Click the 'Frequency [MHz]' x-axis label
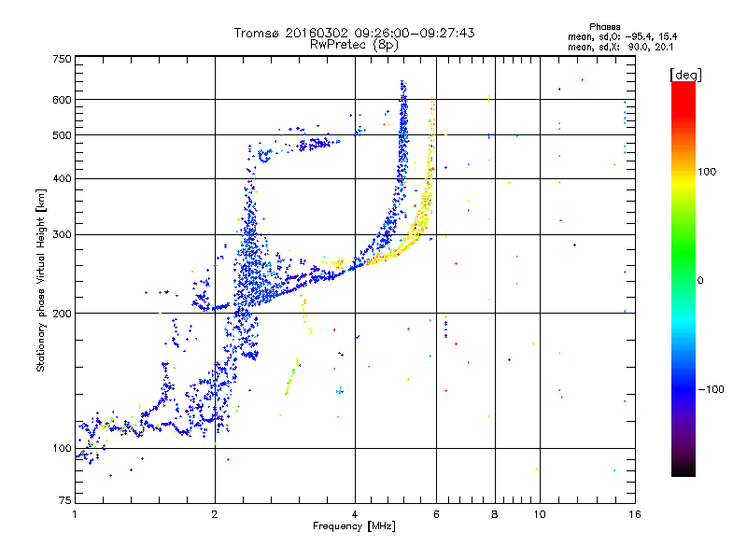This screenshot has height=560, width=747. (x=354, y=526)
